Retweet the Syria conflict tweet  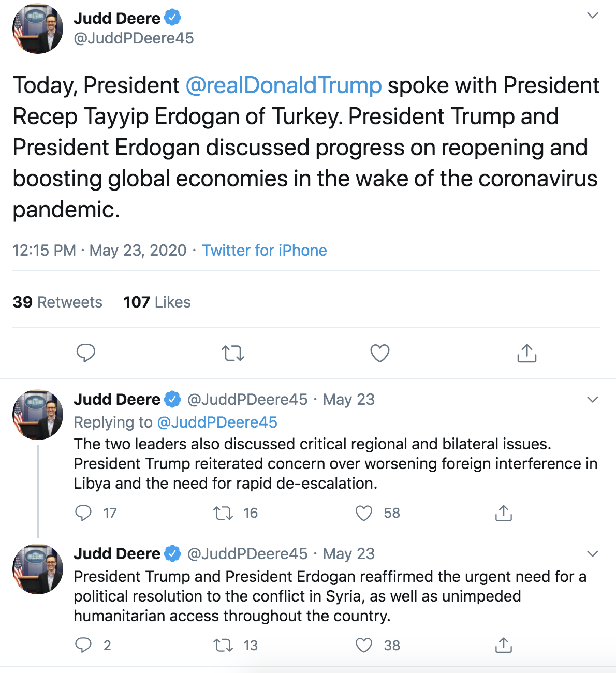(223, 645)
